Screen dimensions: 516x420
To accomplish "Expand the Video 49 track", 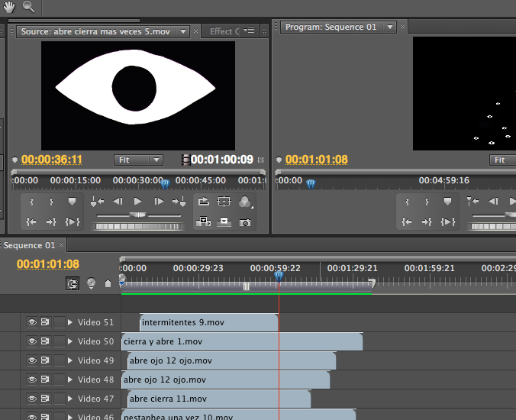I will pos(70,360).
